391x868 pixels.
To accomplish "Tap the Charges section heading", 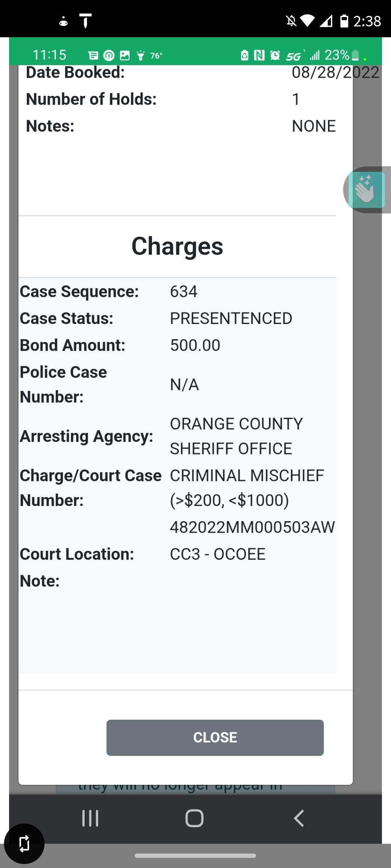I will click(x=177, y=246).
